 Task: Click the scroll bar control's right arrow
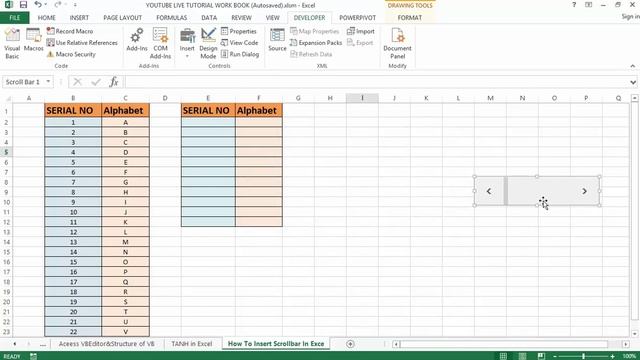pyautogui.click(x=584, y=191)
